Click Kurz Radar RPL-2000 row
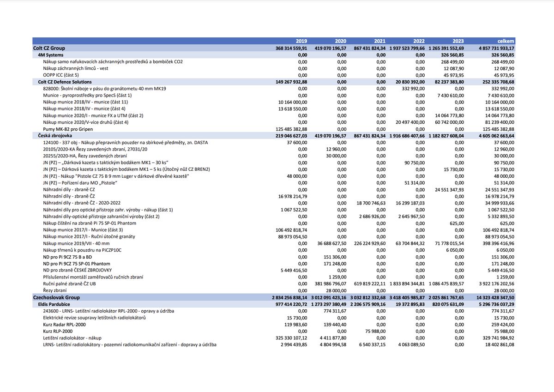 tap(274, 324)
